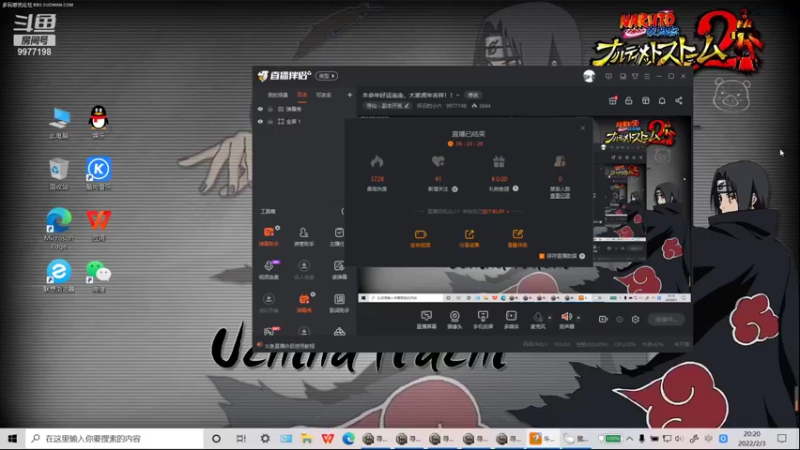Expand the microphone options arrow

point(549,317)
